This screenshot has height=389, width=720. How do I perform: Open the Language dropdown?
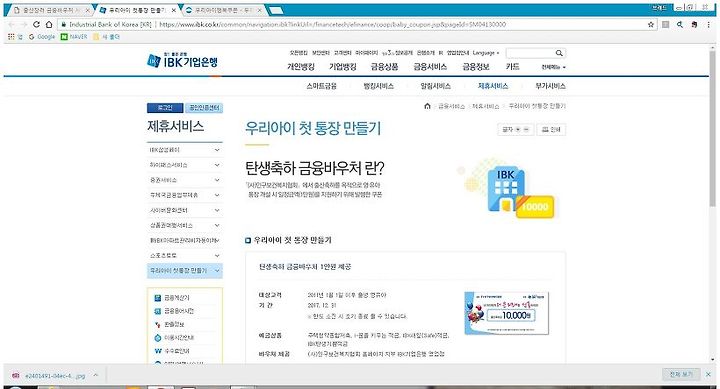486,53
